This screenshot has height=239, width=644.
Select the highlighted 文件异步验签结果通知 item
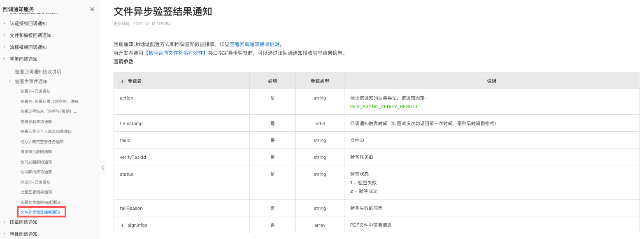(x=40, y=212)
